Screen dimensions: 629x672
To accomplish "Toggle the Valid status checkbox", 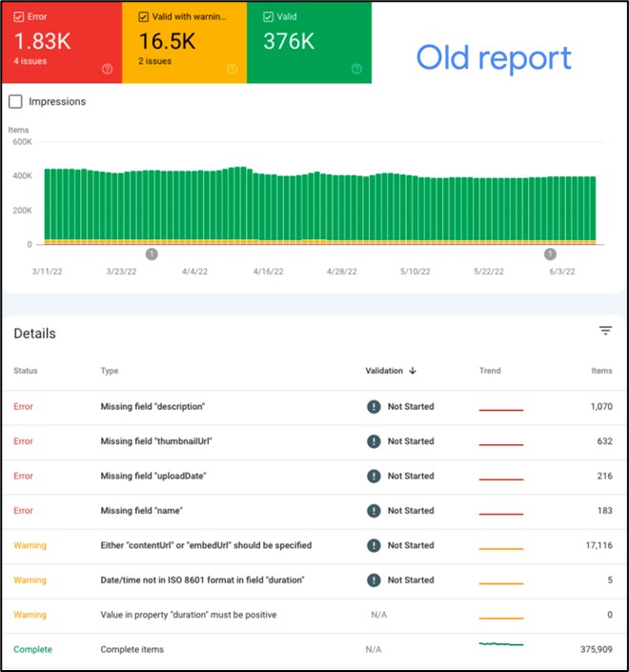I will click(268, 17).
